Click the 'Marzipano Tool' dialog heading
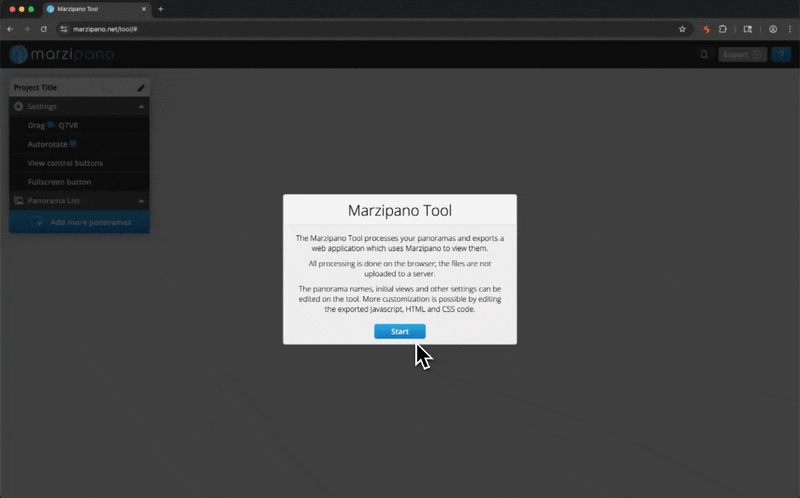This screenshot has width=800, height=498. [x=399, y=210]
